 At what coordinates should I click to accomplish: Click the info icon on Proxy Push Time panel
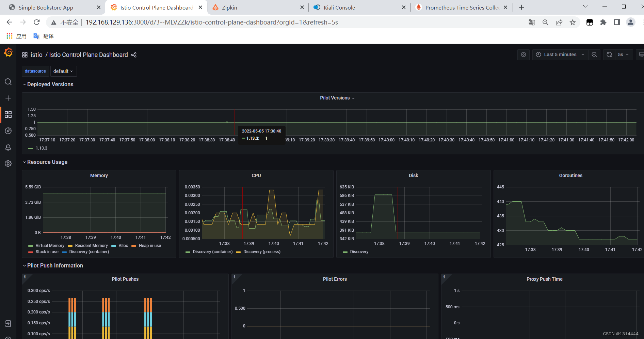[x=444, y=277]
